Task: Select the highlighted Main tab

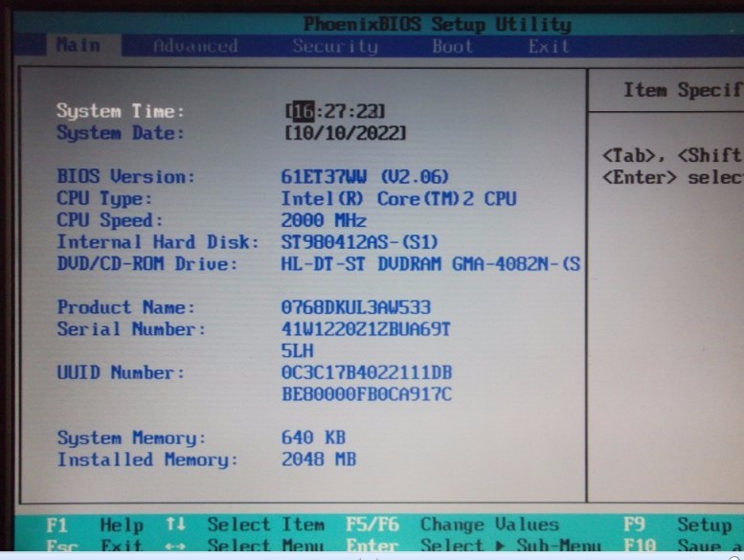Action: pyautogui.click(x=79, y=46)
